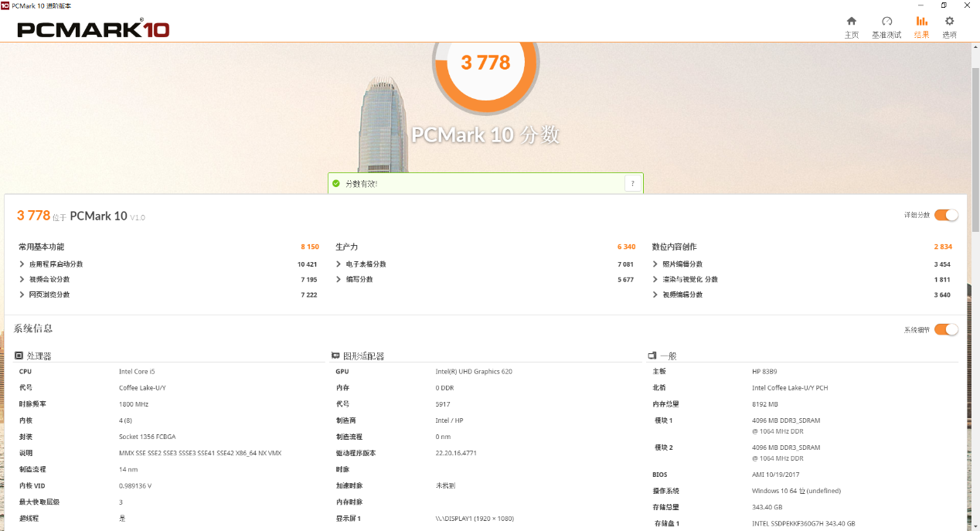Turn off the 系统细节 toggle
The height and width of the screenshot is (531, 980).
(x=946, y=329)
